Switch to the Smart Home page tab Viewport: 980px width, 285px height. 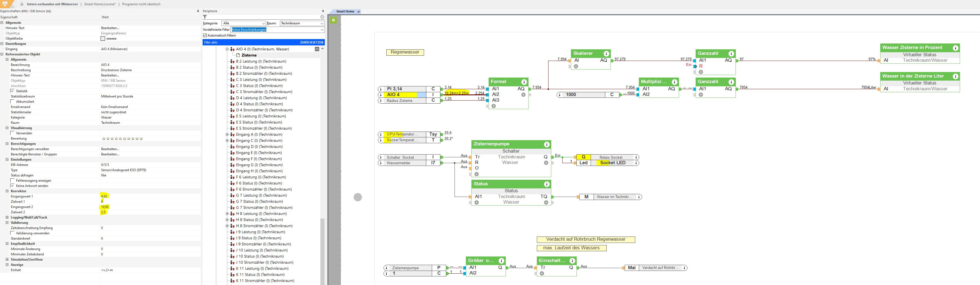click(345, 11)
